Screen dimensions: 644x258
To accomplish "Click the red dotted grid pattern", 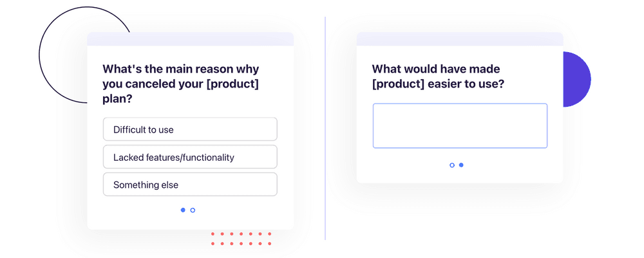I will [241, 239].
